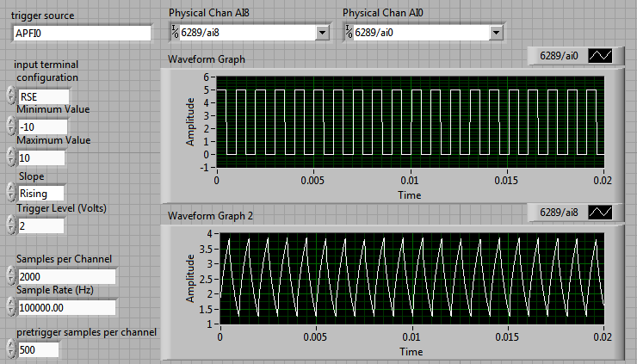Click the Minimum Value stepper arrows
The image size is (637, 364).
click(11, 126)
